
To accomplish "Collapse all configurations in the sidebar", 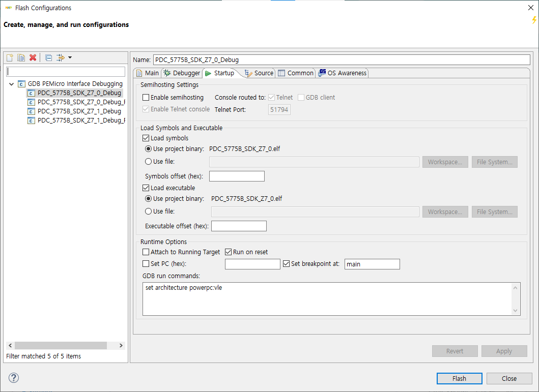I will (x=48, y=57).
